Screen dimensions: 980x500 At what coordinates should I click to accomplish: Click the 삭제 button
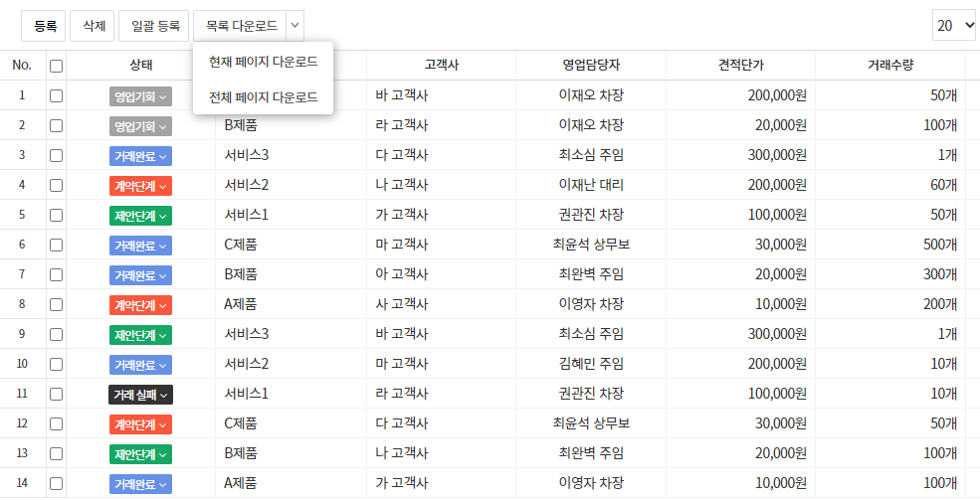92,26
